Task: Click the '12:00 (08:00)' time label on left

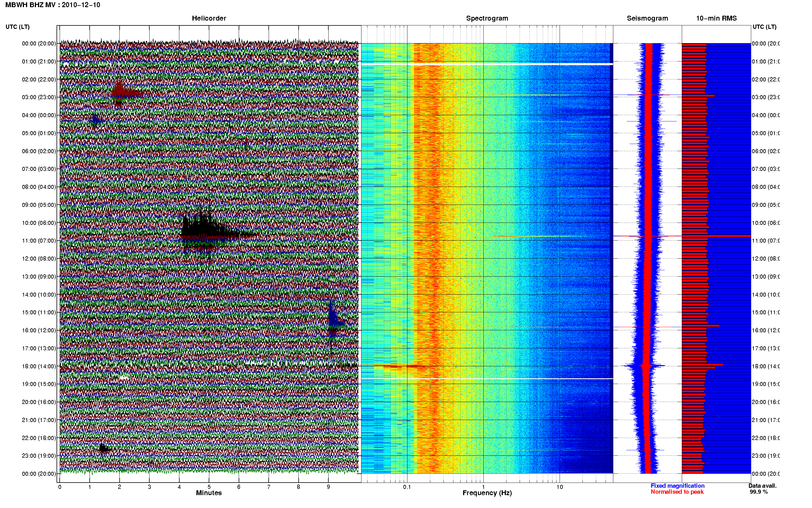Action: pyautogui.click(x=39, y=258)
